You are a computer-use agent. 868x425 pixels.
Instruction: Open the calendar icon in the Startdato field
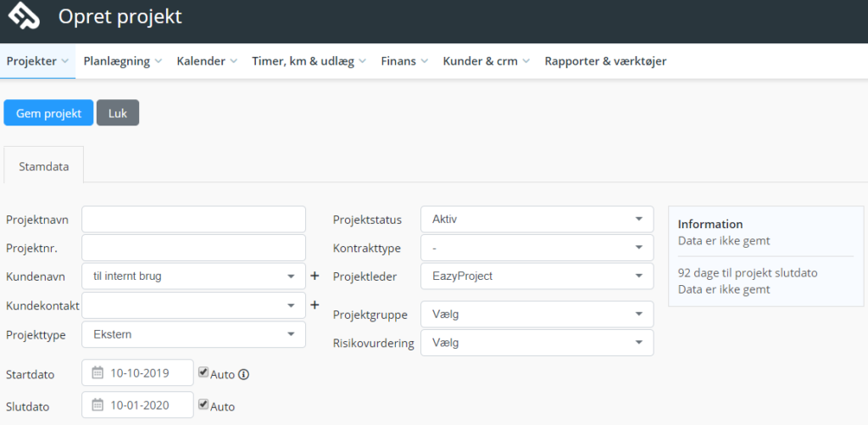point(97,372)
